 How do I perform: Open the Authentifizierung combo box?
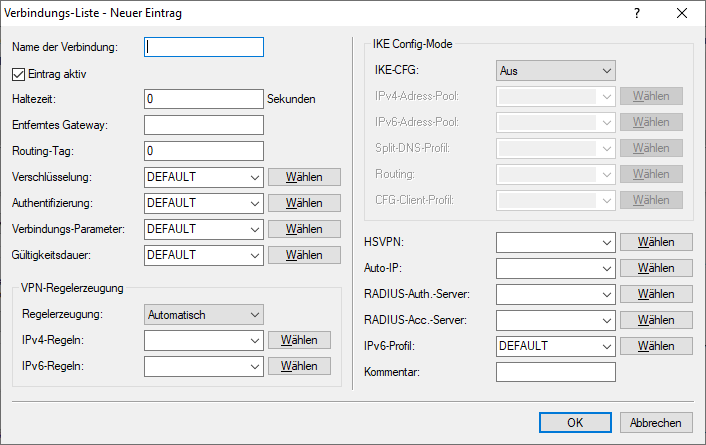(x=203, y=203)
